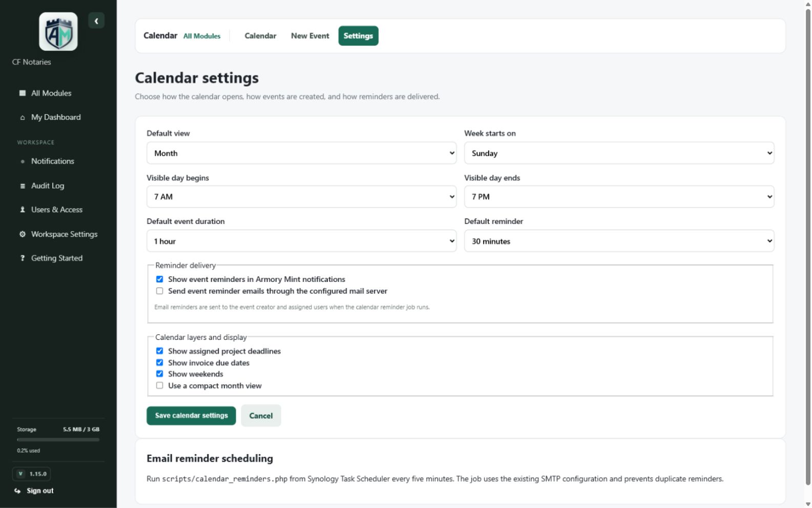Image resolution: width=812 pixels, height=508 pixels.
Task: Click the 'Calendar settings' heading
Action: coord(197,78)
